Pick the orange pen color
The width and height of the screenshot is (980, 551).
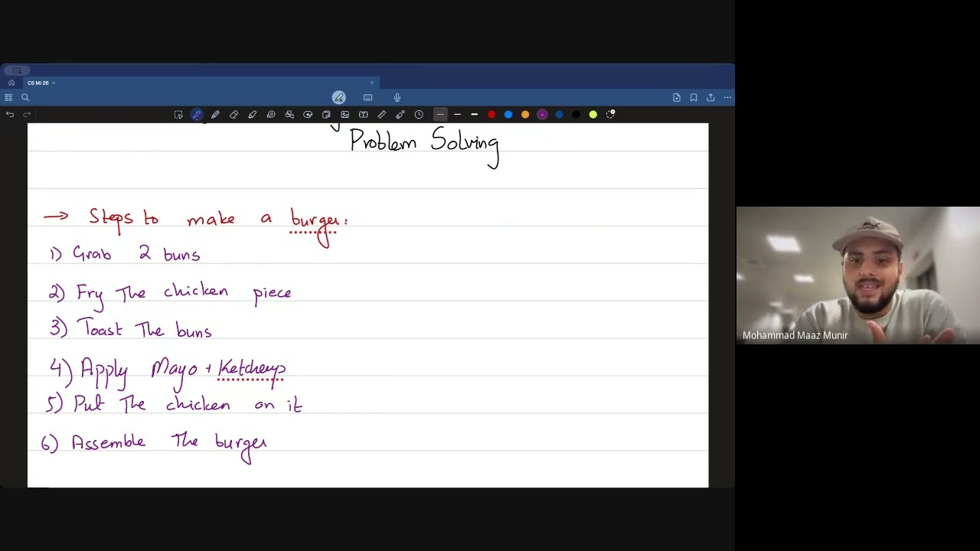click(x=525, y=114)
